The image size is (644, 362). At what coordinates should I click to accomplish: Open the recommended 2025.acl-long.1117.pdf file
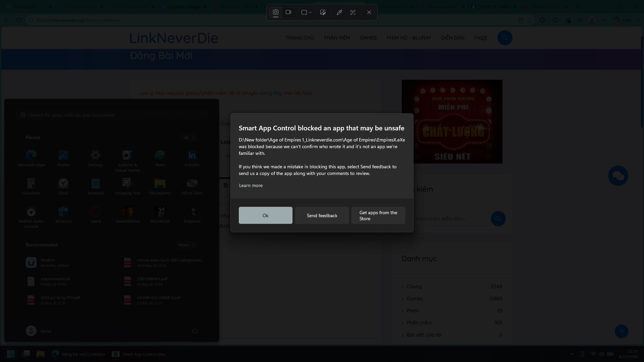click(63, 300)
